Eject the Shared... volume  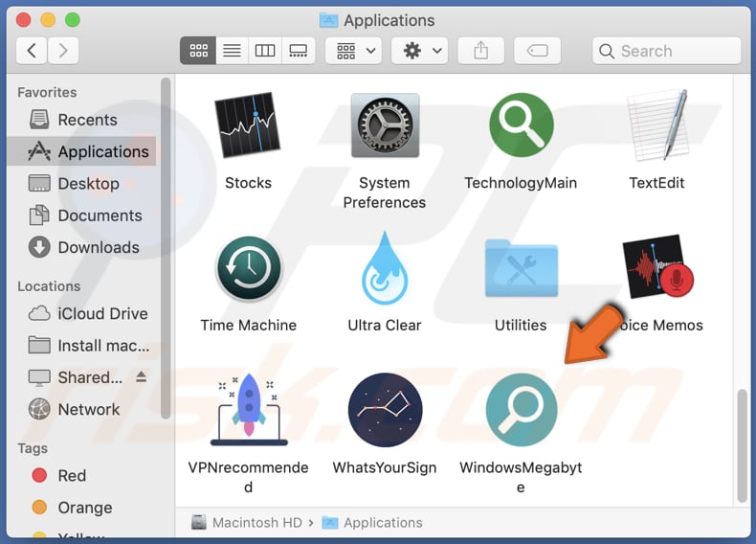point(141,376)
